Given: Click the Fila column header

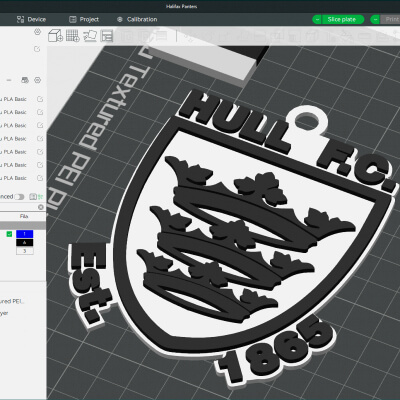Looking at the screenshot, I should coord(24,216).
